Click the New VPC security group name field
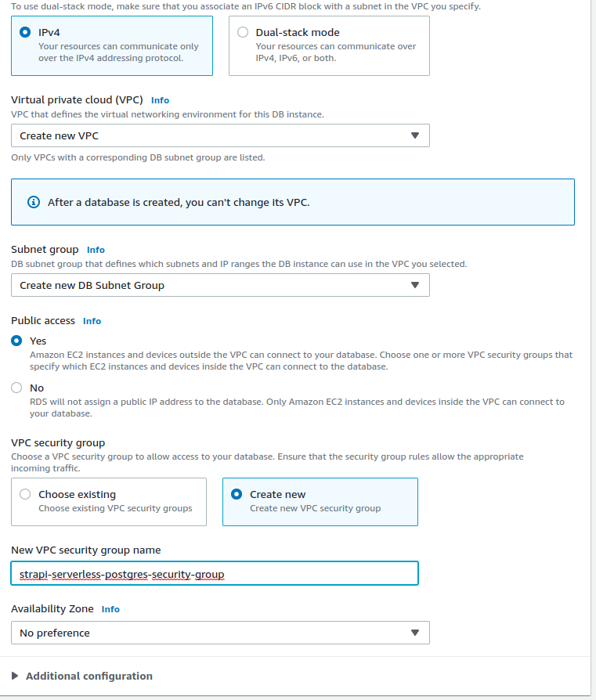This screenshot has height=700, width=596. 215,574
